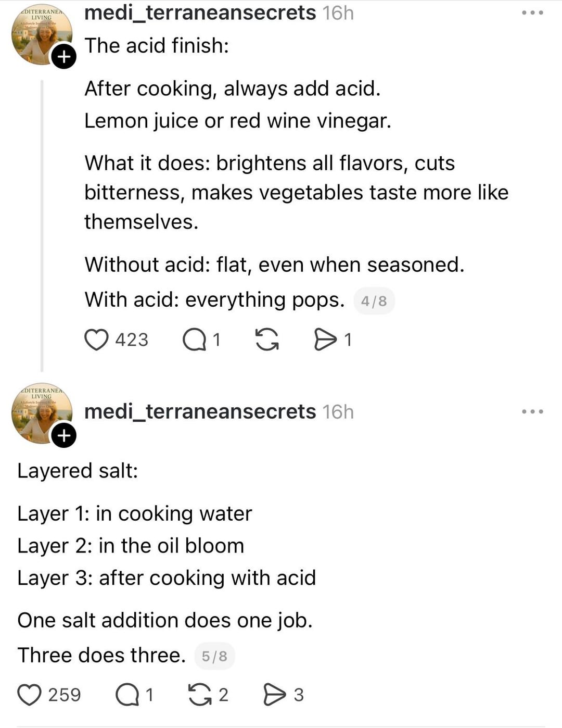Viewport: 562px width, 728px height.
Task: Tap the 4/8 thread position badge
Action: tap(374, 301)
